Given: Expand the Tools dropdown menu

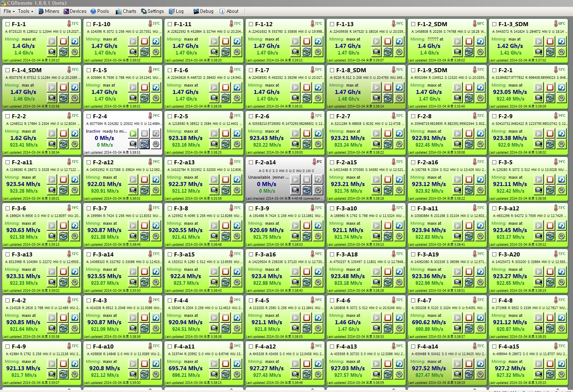Looking at the screenshot, I should tap(25, 11).
